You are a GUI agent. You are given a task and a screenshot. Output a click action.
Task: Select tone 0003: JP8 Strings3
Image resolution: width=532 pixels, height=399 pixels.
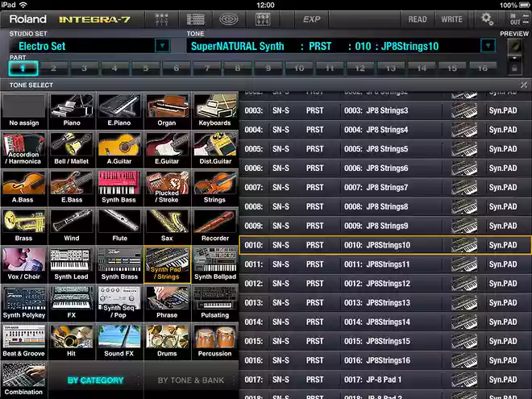point(385,110)
